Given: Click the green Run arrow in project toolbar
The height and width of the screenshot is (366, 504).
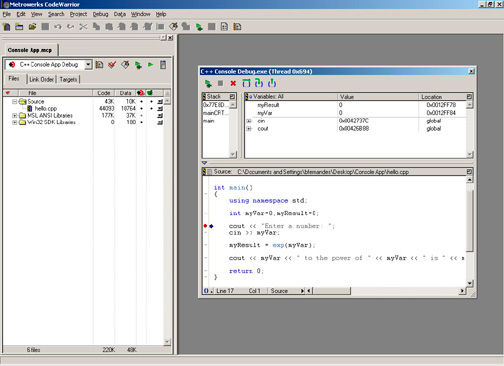Looking at the screenshot, I should [x=151, y=65].
